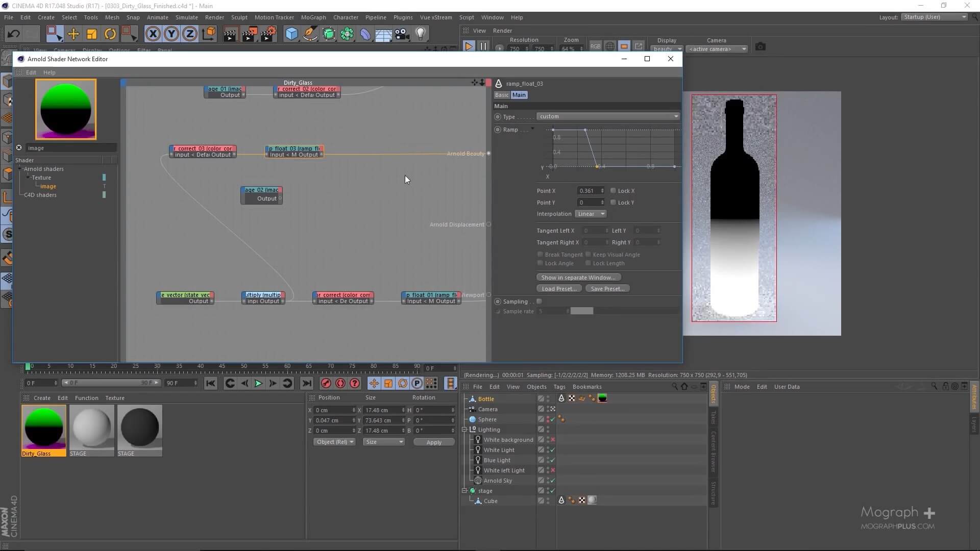Image resolution: width=980 pixels, height=551 pixels.
Task: Open the Object (Rel) coordinate dropdown
Action: (334, 442)
